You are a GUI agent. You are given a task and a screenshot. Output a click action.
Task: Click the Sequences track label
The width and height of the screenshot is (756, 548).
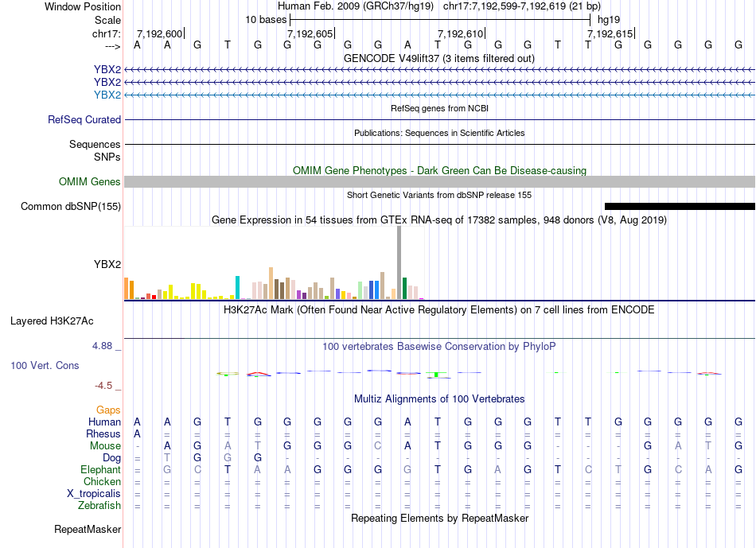click(95, 144)
